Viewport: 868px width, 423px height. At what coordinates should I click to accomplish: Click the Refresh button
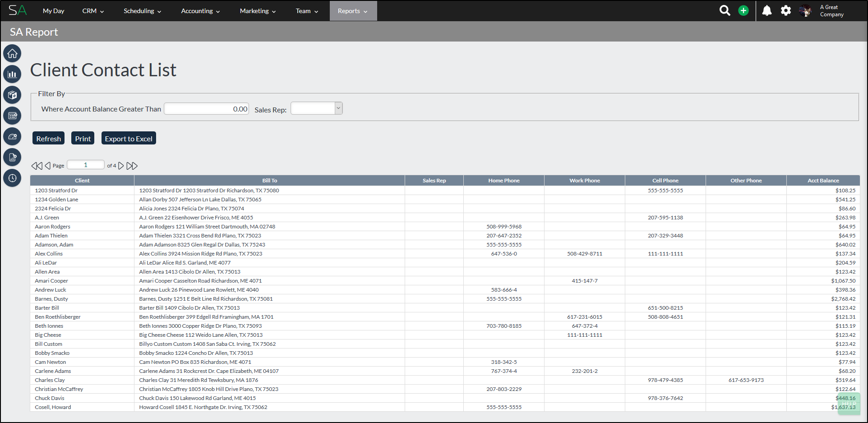click(48, 138)
